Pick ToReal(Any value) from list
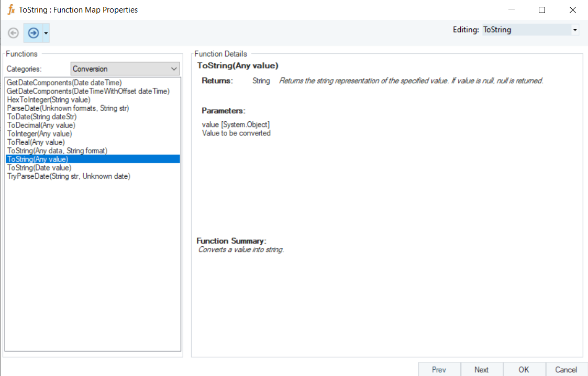This screenshot has width=588, height=376. [36, 142]
